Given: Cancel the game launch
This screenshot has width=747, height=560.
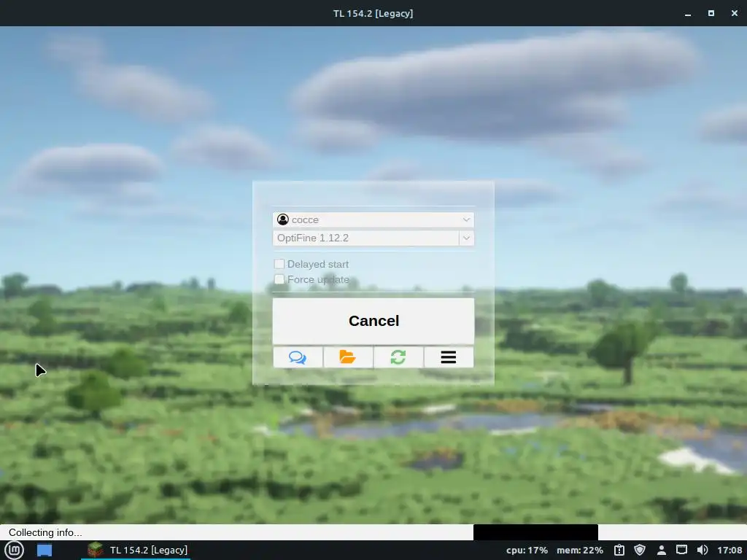Looking at the screenshot, I should pyautogui.click(x=373, y=321).
